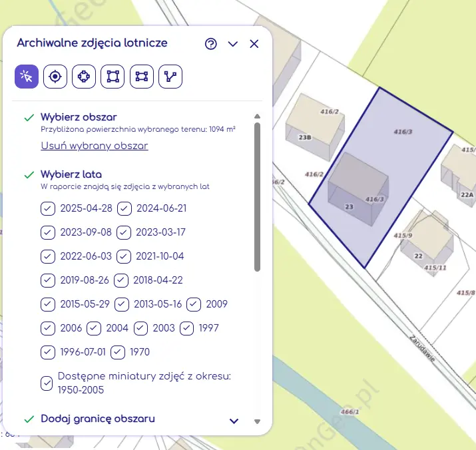Toggle the 2019-08-26 checkbox

(x=47, y=280)
